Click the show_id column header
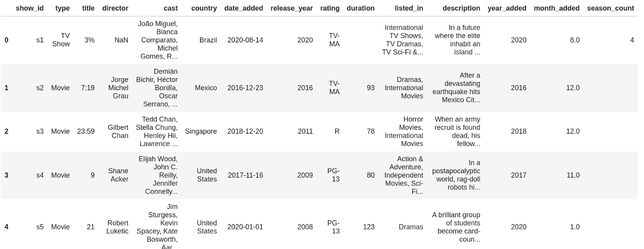This screenshot has width=644, height=249. [x=29, y=8]
